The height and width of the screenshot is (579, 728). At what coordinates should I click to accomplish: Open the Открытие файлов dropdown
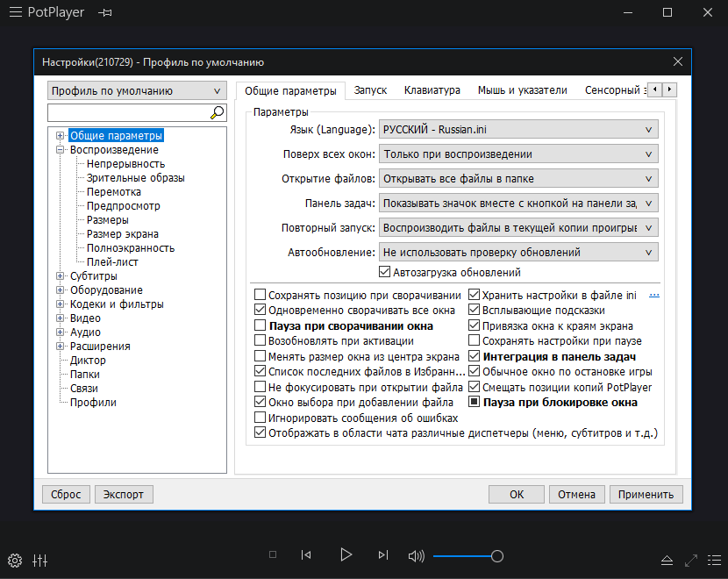click(x=518, y=179)
